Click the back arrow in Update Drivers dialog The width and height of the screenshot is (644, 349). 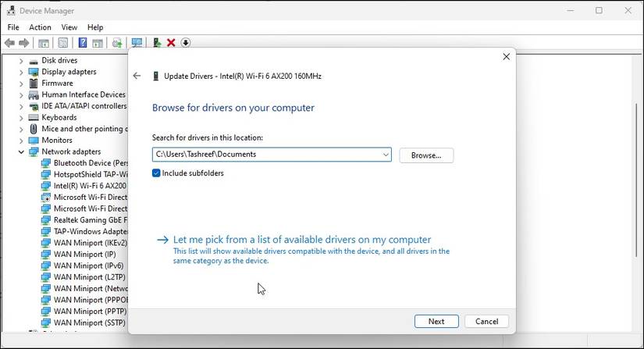(137, 76)
